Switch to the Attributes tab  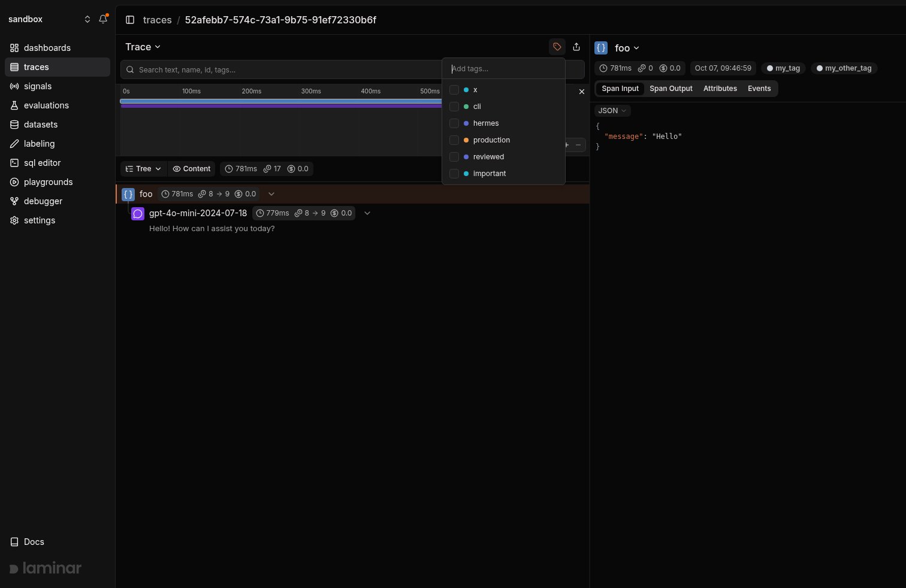[720, 89]
